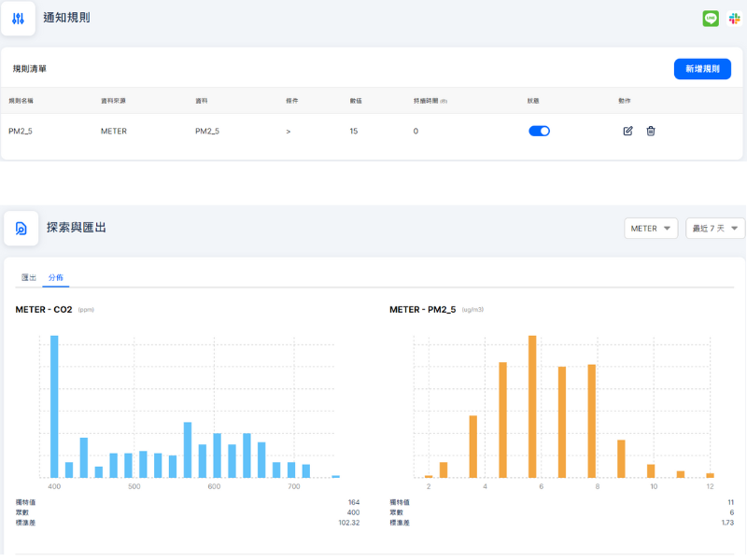Image resolution: width=747 pixels, height=560 pixels.
Task: Open the METER source dropdown
Action: (651, 229)
